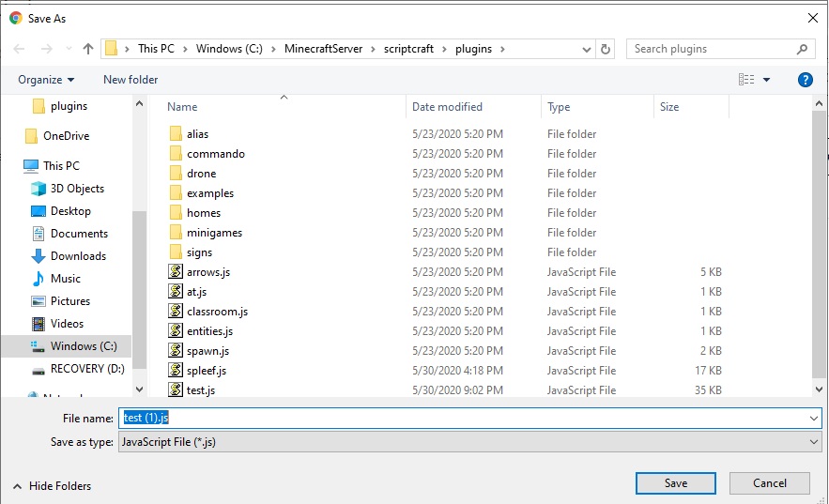Select the at.js script file icon

point(176,291)
